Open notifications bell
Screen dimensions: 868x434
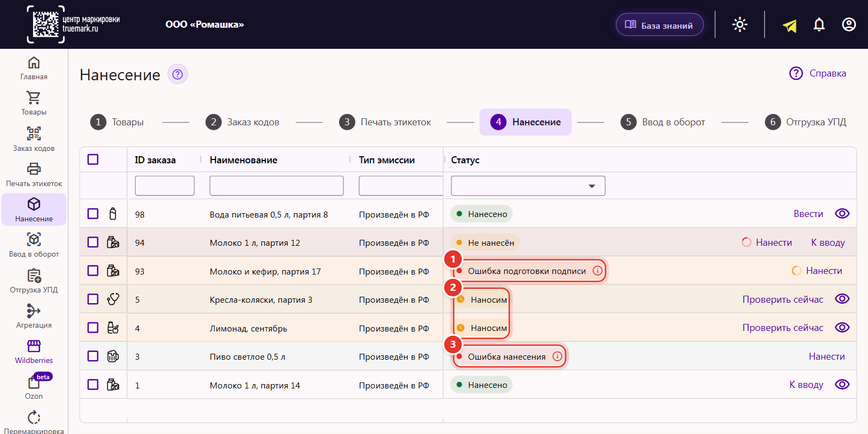point(819,24)
